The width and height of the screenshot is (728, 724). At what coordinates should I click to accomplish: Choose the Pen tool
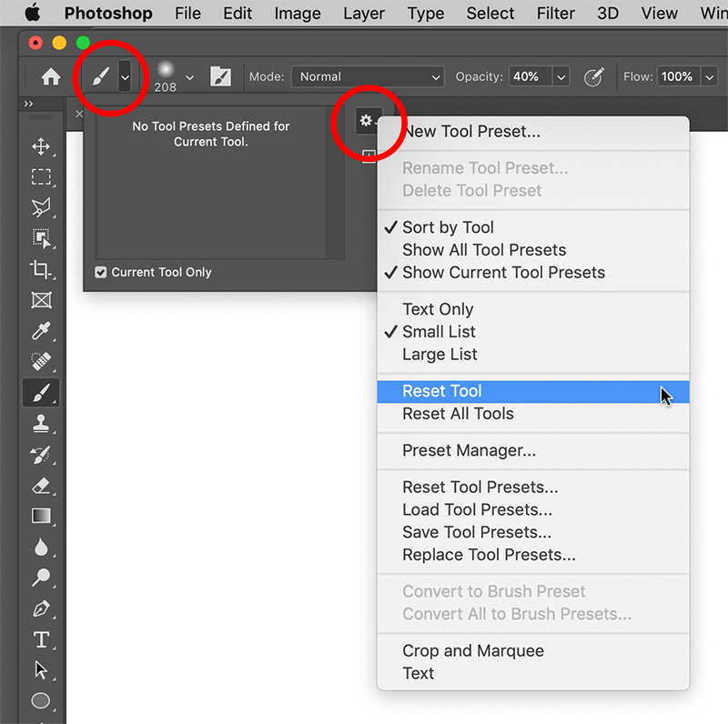(x=41, y=609)
